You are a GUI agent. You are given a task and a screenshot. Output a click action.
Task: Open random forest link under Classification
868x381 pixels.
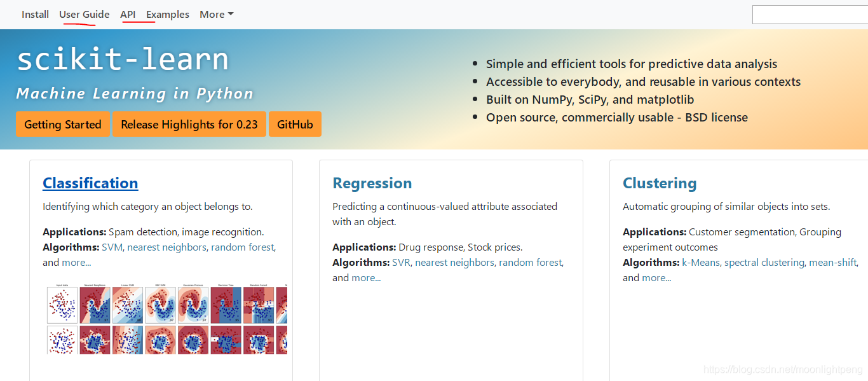pos(243,247)
